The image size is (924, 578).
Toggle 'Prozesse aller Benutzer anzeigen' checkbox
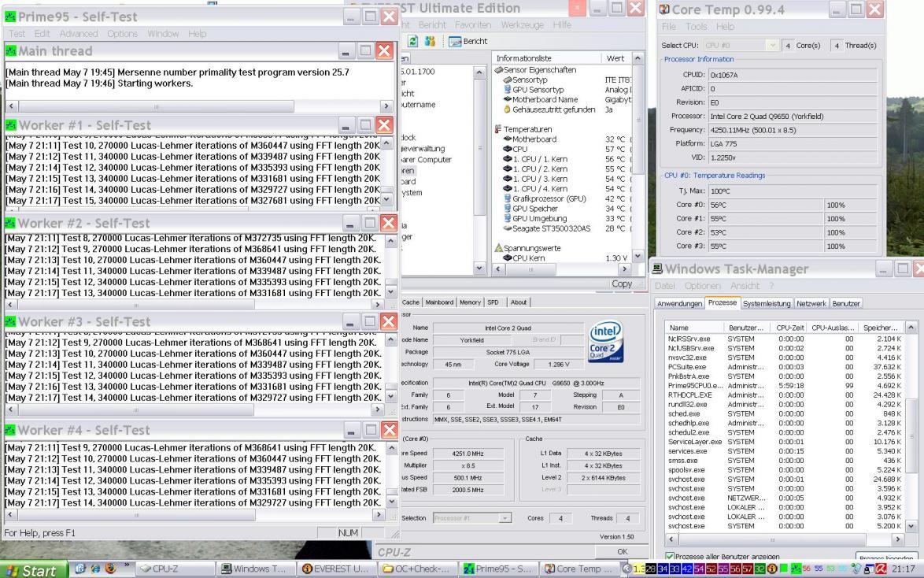670,556
